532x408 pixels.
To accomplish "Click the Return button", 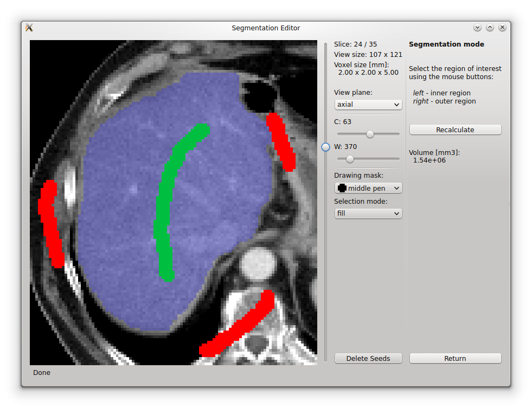I will [x=455, y=358].
